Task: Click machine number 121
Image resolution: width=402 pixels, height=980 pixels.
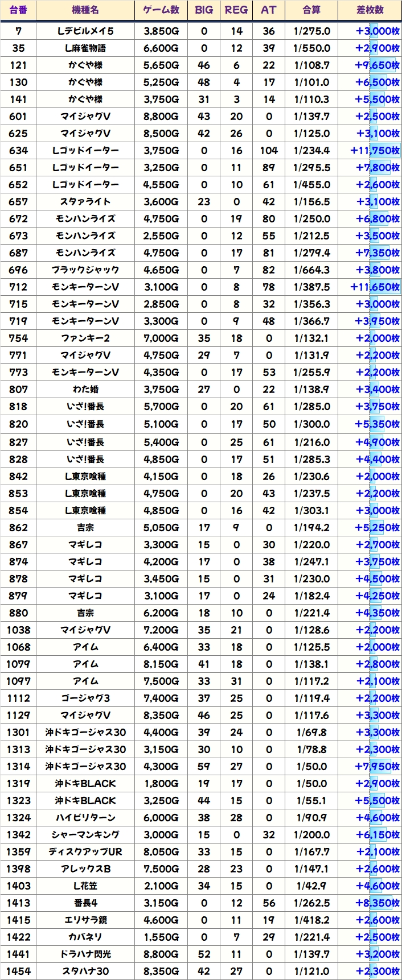Action: coord(18,65)
